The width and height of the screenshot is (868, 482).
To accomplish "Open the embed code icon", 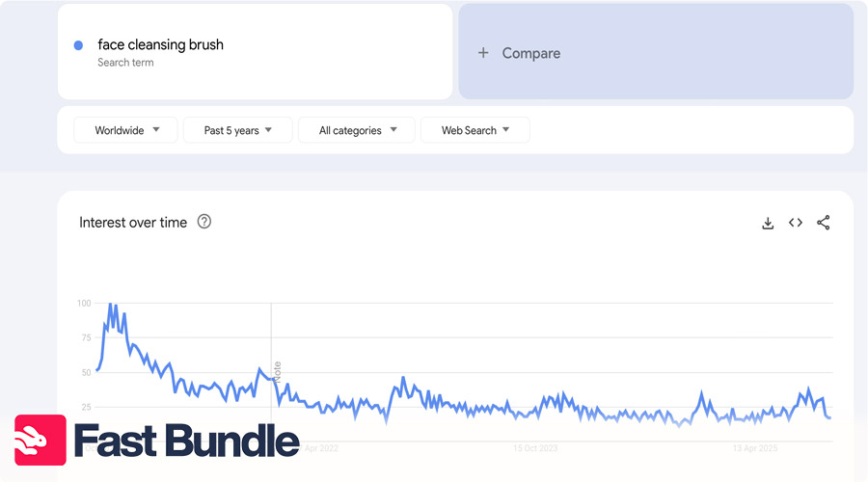I will click(x=796, y=223).
